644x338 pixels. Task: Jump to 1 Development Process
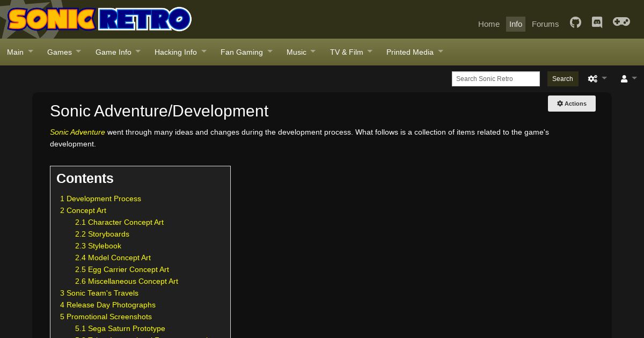click(x=100, y=199)
